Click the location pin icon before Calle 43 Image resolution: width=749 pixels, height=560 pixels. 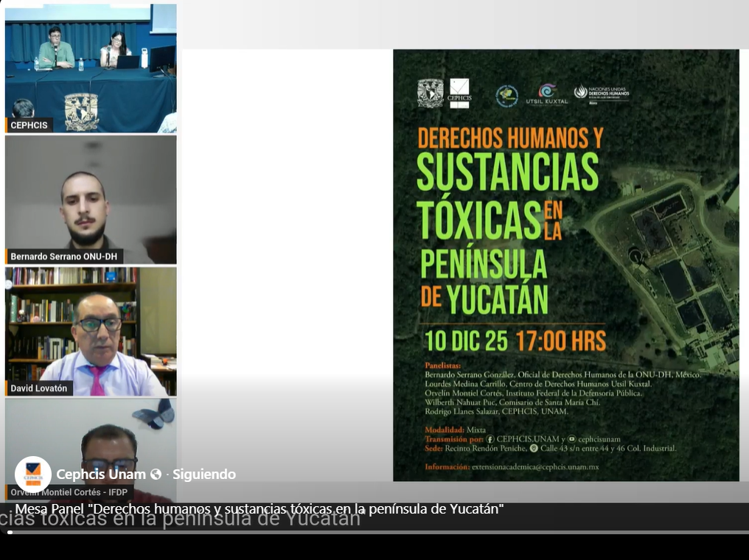click(x=533, y=448)
